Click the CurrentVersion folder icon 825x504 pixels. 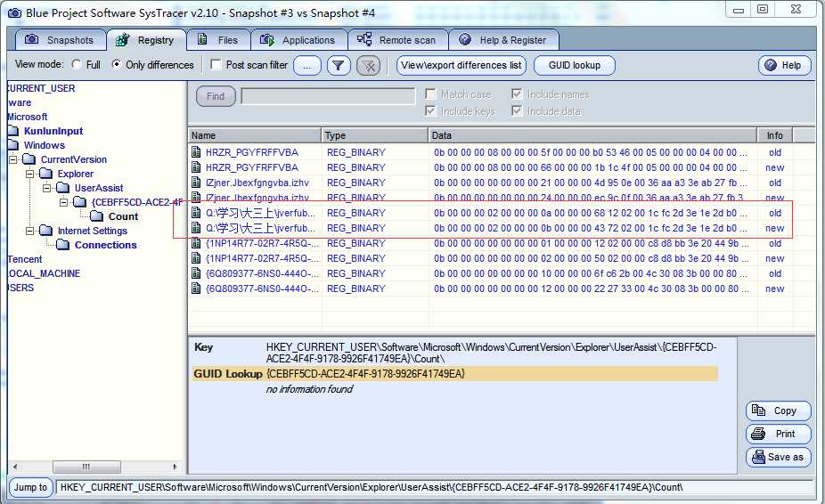[29, 159]
